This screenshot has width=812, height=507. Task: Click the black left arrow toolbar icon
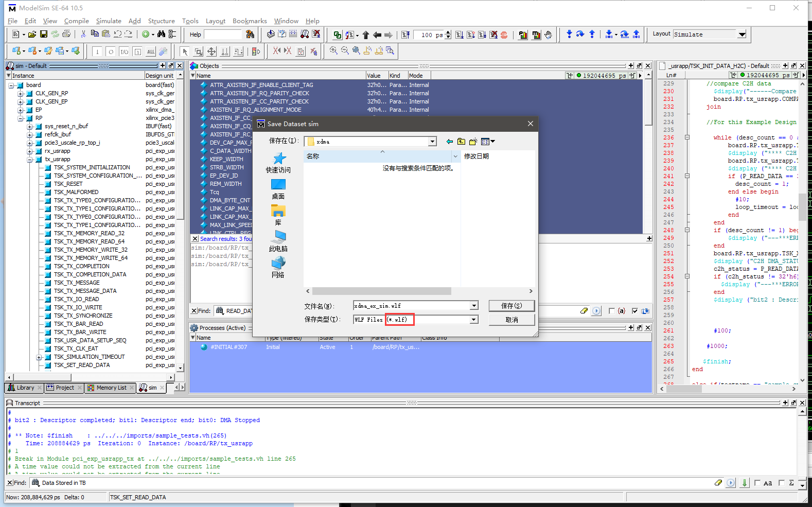tap(377, 35)
